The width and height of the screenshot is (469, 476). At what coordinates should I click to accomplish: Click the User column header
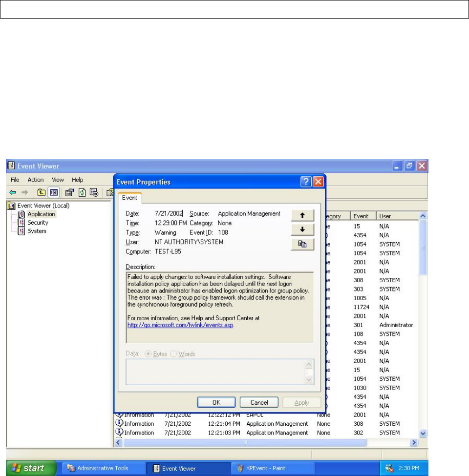click(397, 216)
